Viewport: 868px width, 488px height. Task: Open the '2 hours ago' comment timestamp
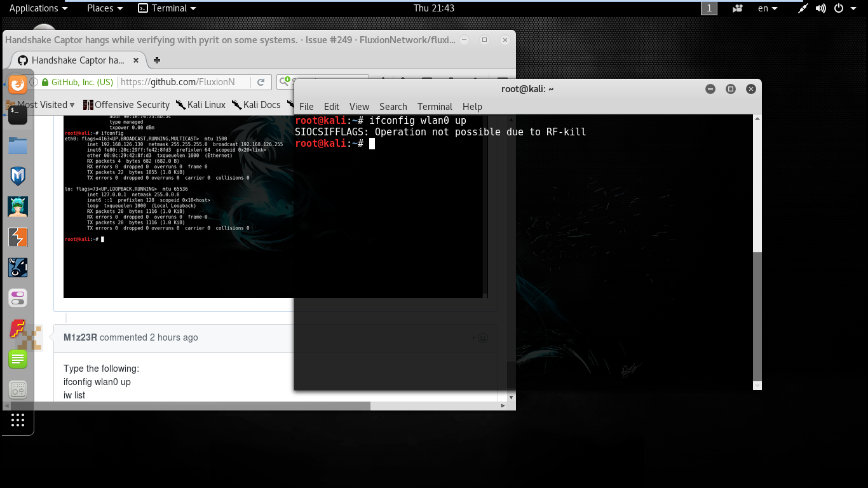(173, 337)
